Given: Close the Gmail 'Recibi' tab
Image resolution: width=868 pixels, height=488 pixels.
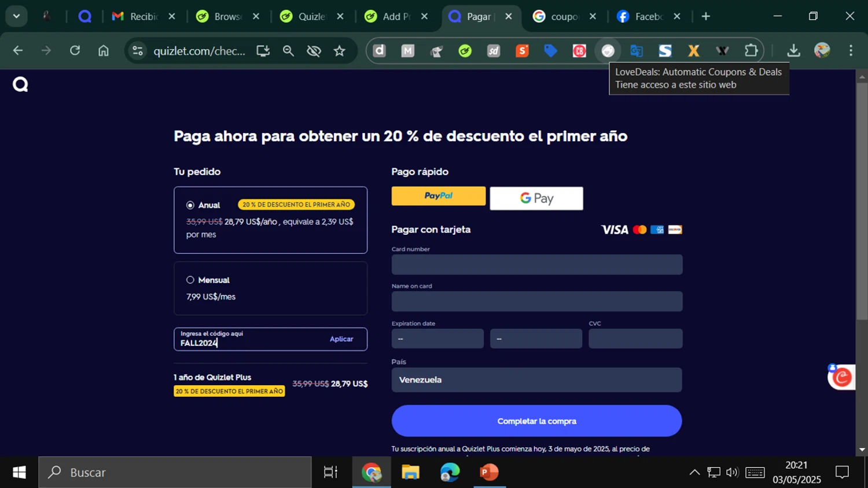Looking at the screenshot, I should click(172, 16).
